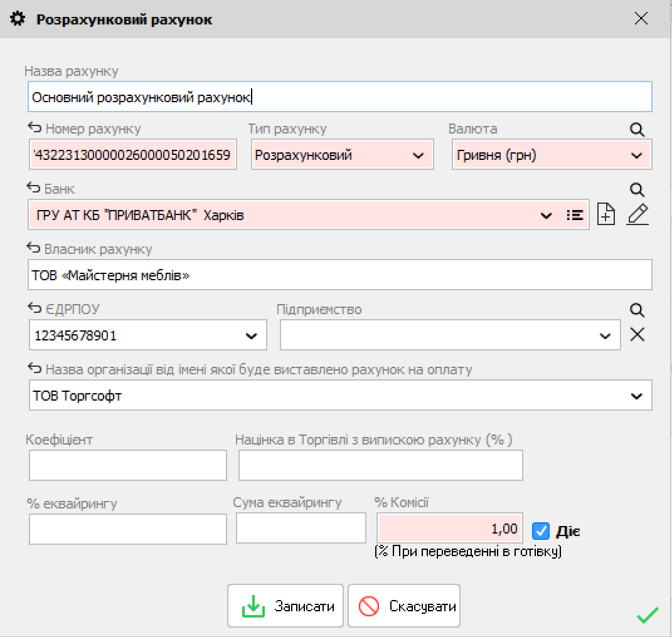
Task: Click the % Комісії field showing 1,00
Action: 449,528
